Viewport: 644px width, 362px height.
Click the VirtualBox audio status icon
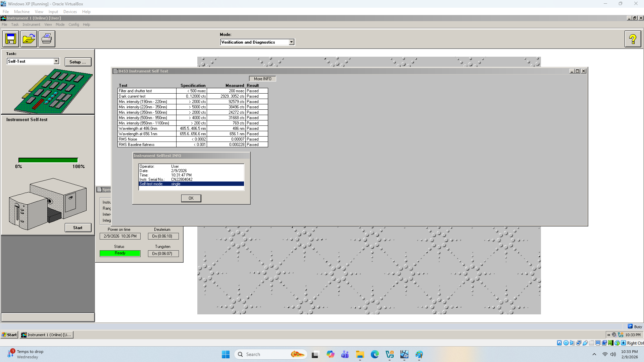pyautogui.click(x=572, y=343)
